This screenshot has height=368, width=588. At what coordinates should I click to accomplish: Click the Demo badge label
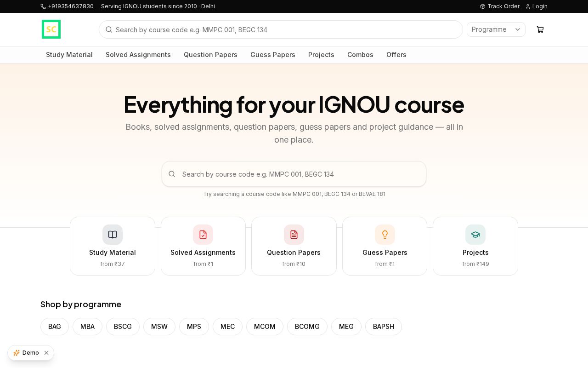31,353
